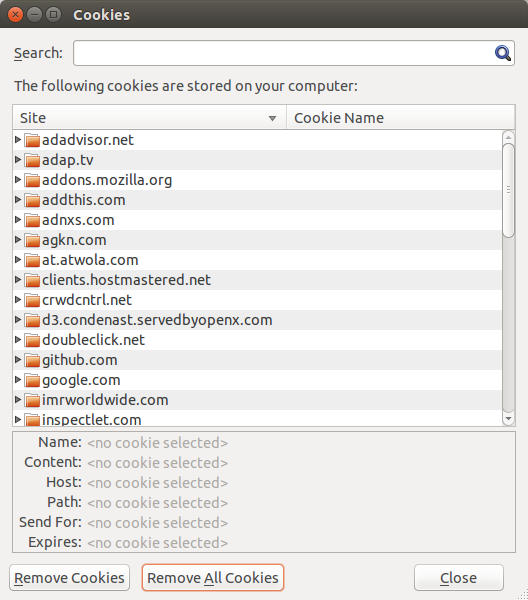Click the scroll down arrow
The height and width of the screenshot is (600, 528).
coord(508,419)
